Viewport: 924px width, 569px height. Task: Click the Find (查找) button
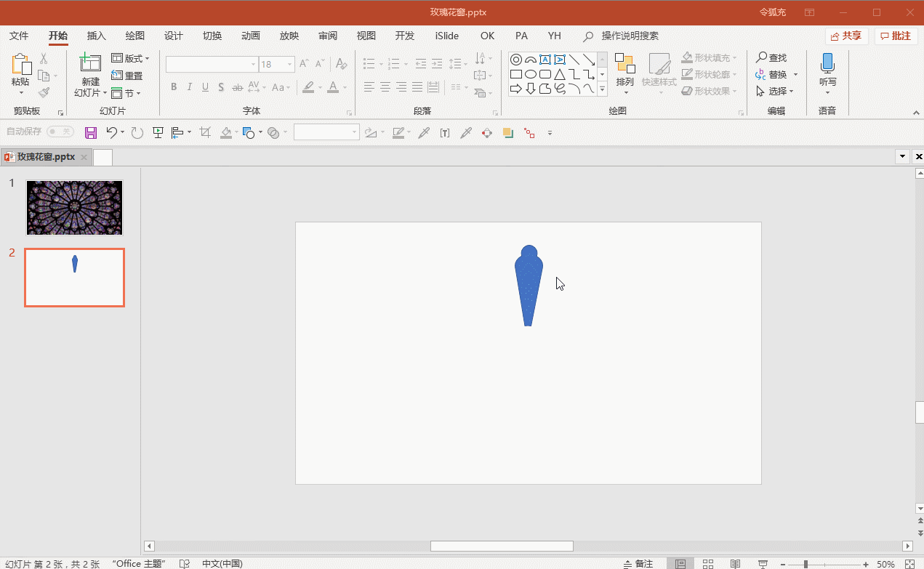tap(772, 57)
